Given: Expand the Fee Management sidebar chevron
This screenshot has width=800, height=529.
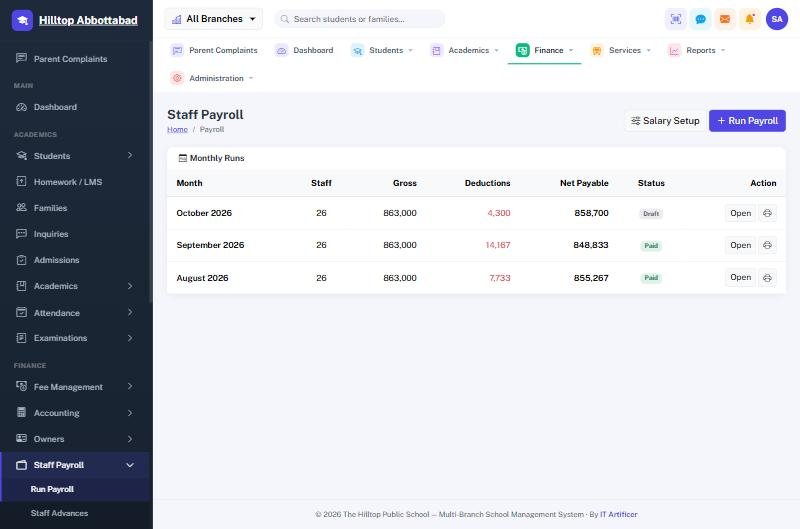Looking at the screenshot, I should pos(130,387).
